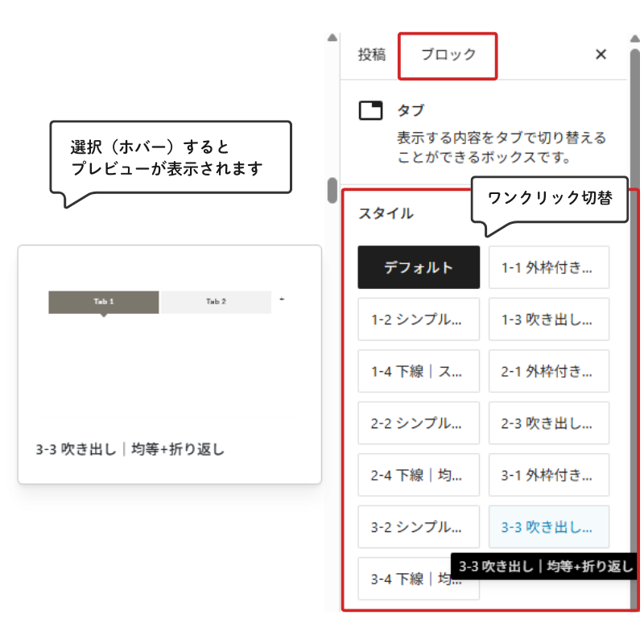Apply the 2-1 外枠付き style
This screenshot has width=644, height=644.
(x=549, y=371)
